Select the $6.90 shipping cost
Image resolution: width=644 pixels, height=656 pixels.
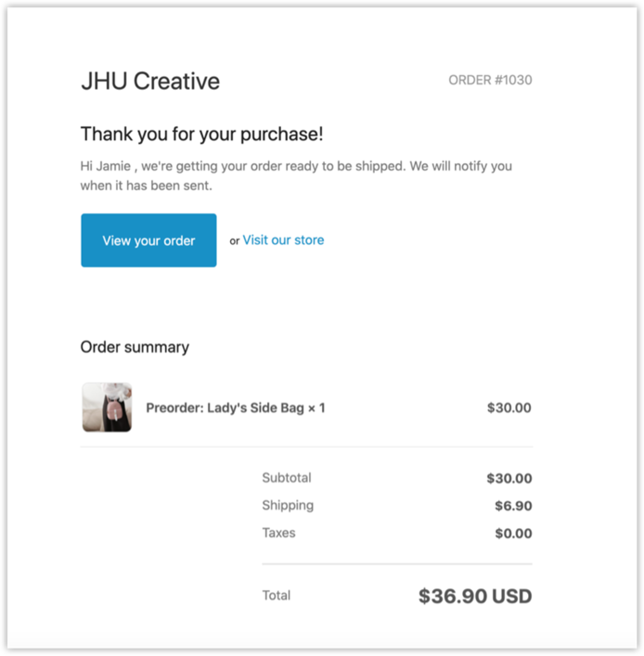(513, 506)
